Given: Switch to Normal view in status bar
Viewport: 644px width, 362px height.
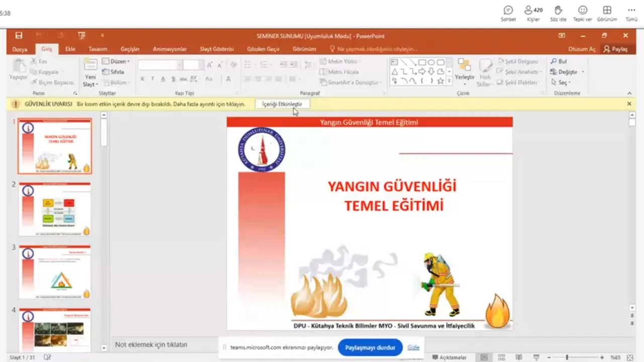Looking at the screenshot, I should (x=484, y=357).
